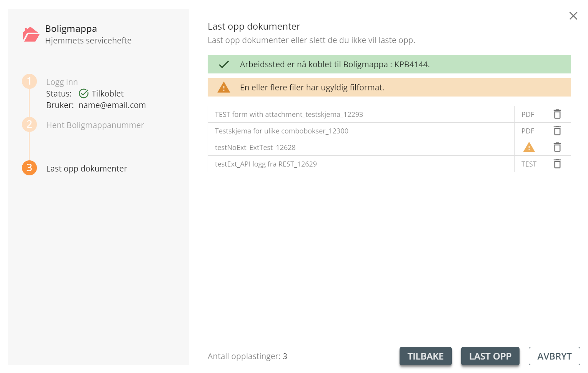Image resolution: width=588 pixels, height=373 pixels.
Task: Select the testExt_API logg fra REST_12629 row
Action: [x=389, y=164]
